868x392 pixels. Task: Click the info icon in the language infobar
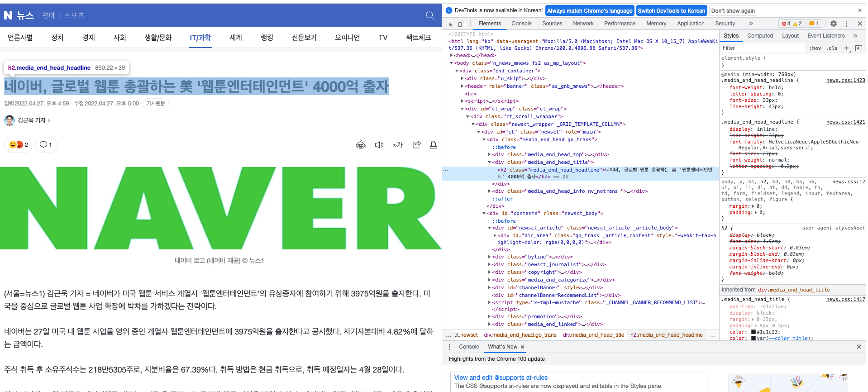(448, 10)
